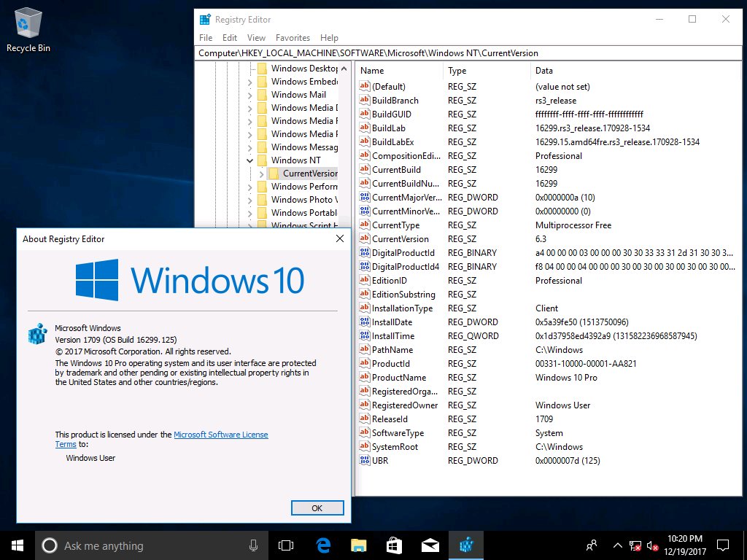Select the UBR DWORD value icon
The height and width of the screenshot is (560, 747).
pos(365,461)
